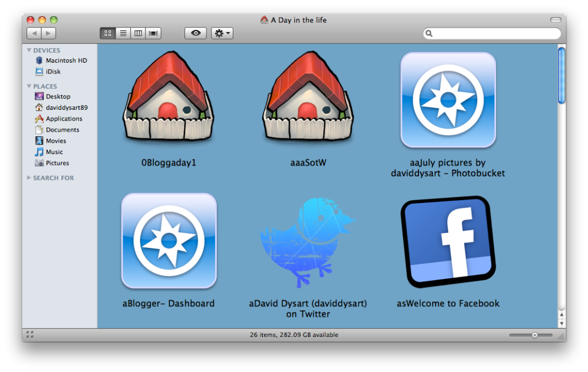Image resolution: width=588 pixels, height=372 pixels.
Task: Minimize the window with the yellow button
Action: click(42, 20)
